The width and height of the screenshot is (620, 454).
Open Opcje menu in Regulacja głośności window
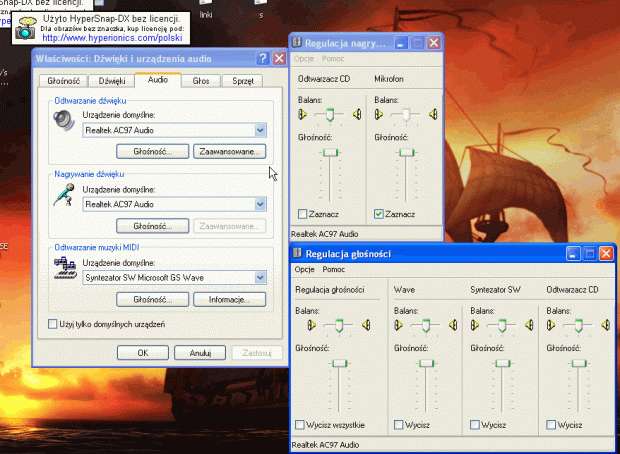point(304,270)
